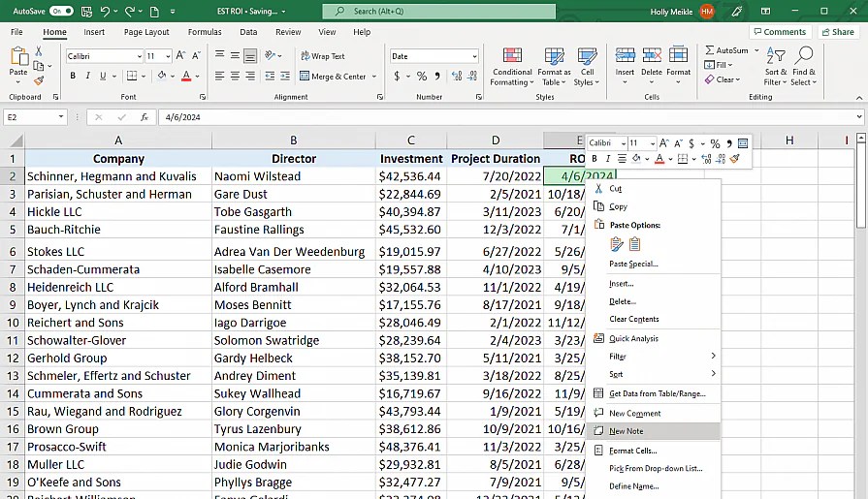This screenshot has height=499, width=868.
Task: Click Merge & Center button
Action: [333, 77]
